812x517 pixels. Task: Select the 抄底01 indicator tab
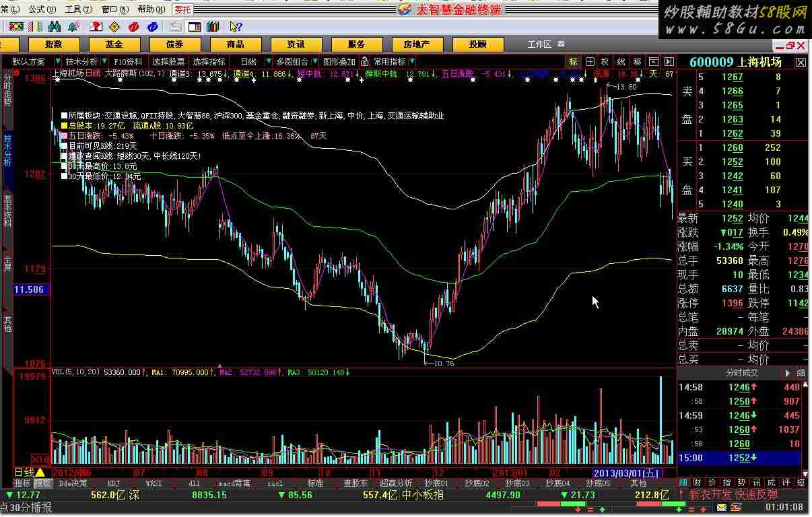pyautogui.click(x=436, y=483)
